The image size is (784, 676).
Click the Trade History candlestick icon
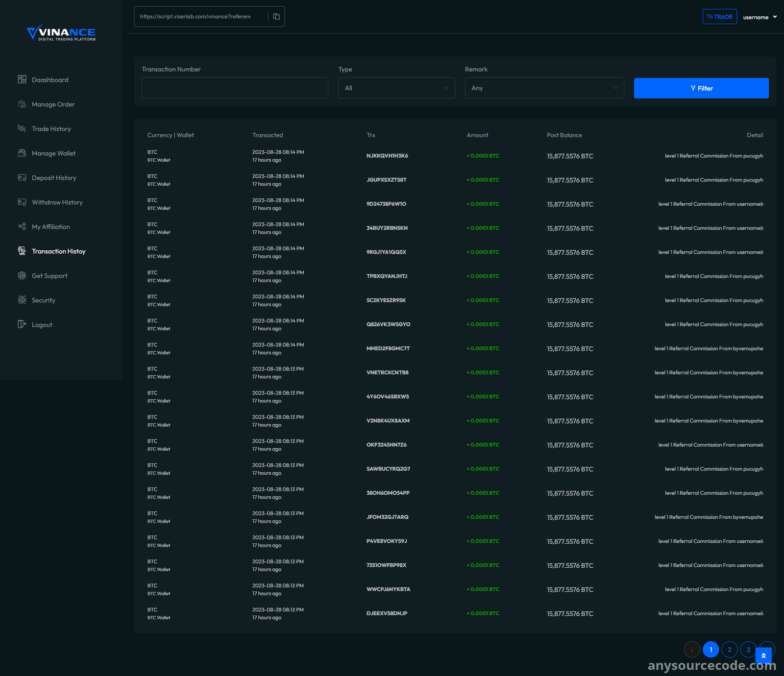pos(22,128)
